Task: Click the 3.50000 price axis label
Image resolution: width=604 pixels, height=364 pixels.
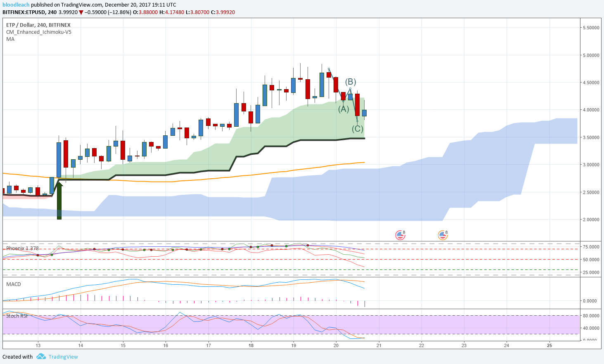Action: [591, 137]
